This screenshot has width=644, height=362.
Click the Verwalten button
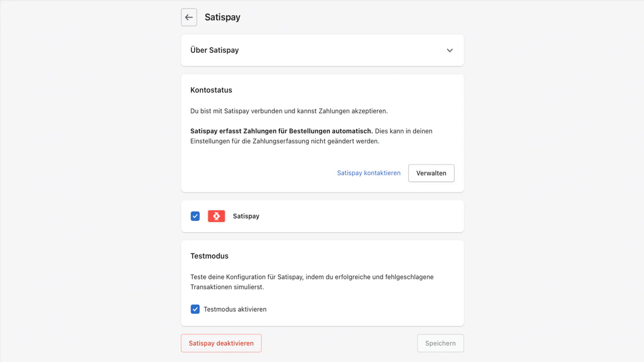(431, 173)
